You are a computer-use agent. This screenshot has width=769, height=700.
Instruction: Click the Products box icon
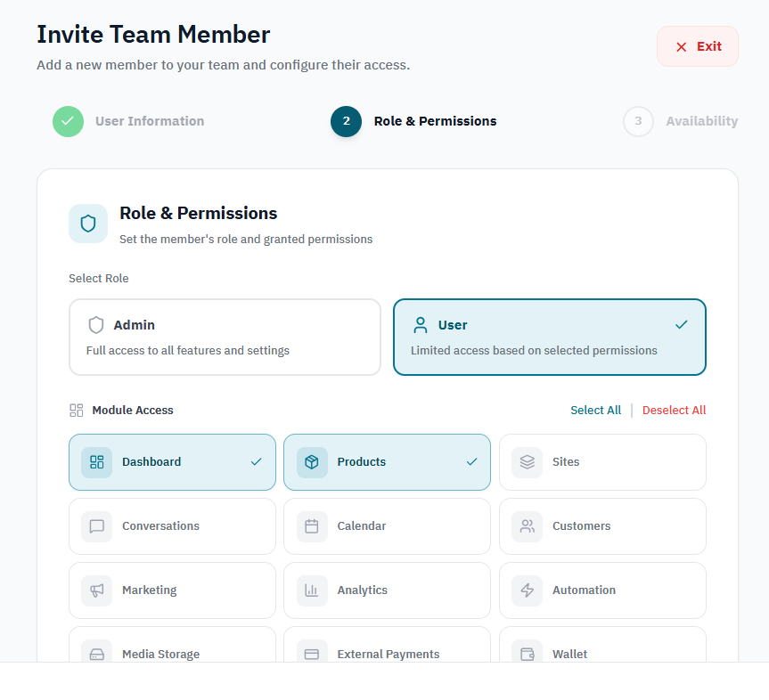pos(311,461)
